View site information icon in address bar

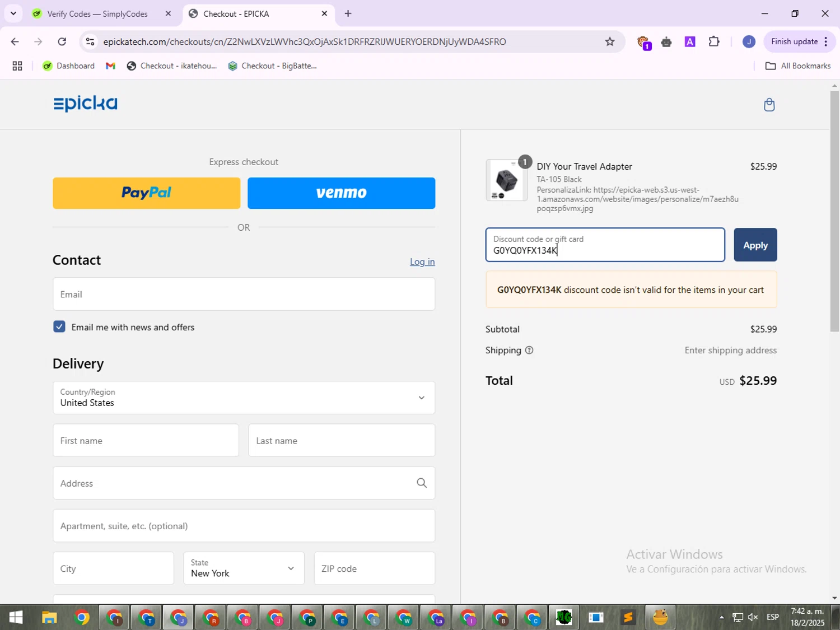90,41
